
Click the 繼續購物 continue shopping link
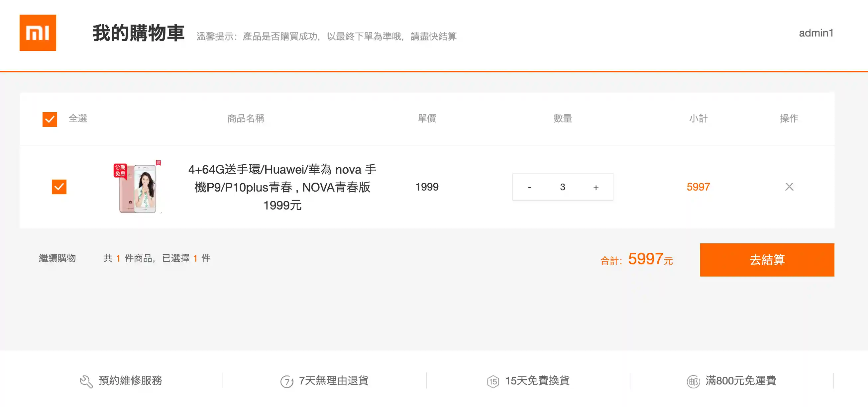57,258
